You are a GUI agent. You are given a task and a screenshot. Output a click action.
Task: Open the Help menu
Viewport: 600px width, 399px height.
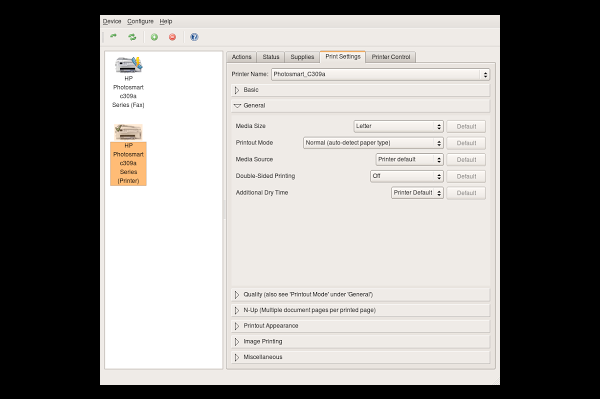(x=166, y=21)
